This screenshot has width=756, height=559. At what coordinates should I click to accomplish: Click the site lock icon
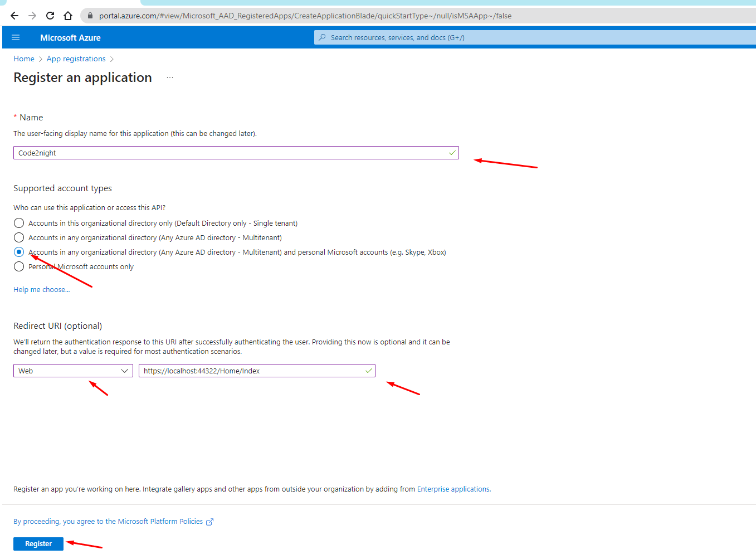tap(90, 16)
